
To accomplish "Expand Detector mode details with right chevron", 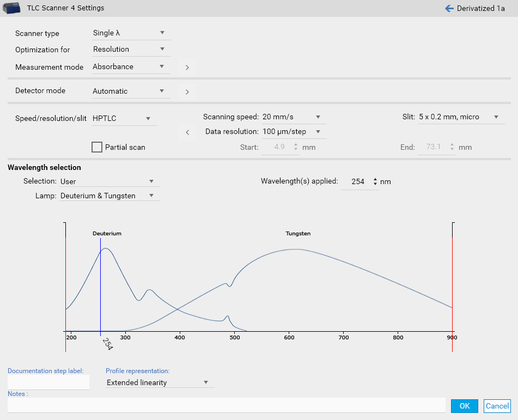I will 187,92.
